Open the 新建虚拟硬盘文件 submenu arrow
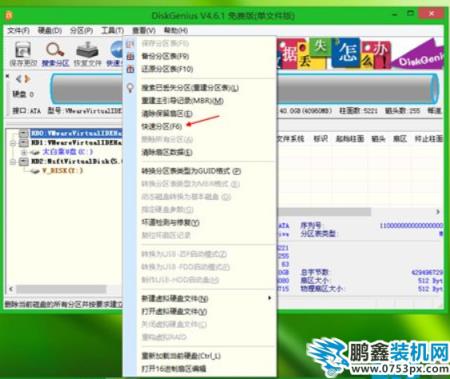The image size is (450, 379). (269, 298)
